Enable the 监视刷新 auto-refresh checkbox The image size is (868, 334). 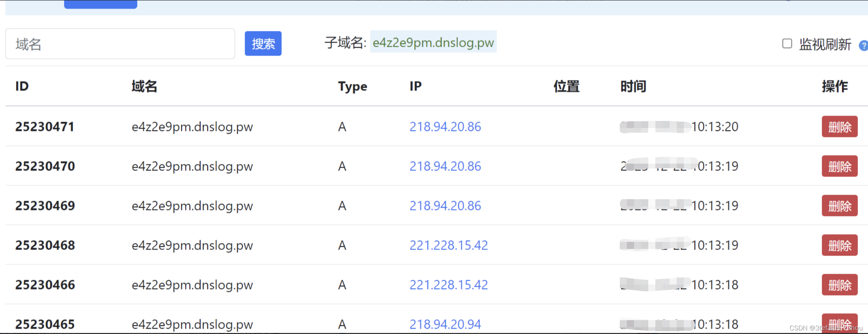pos(787,44)
